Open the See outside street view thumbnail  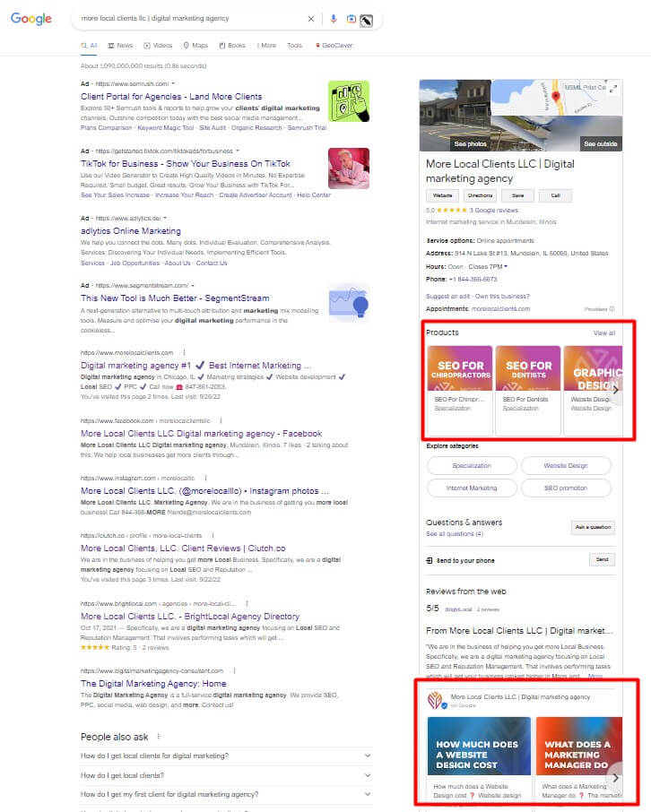[556, 134]
